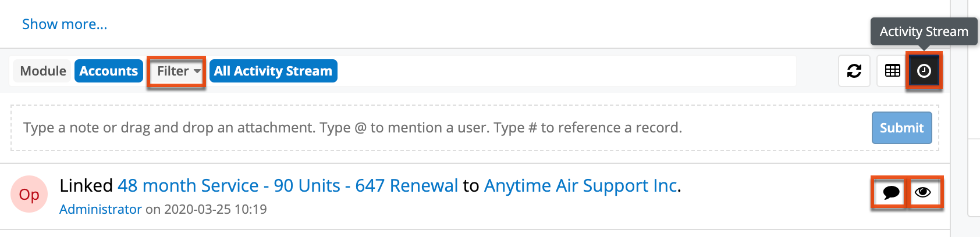This screenshot has width=980, height=237.
Task: Click the Show more... link
Action: [65, 24]
